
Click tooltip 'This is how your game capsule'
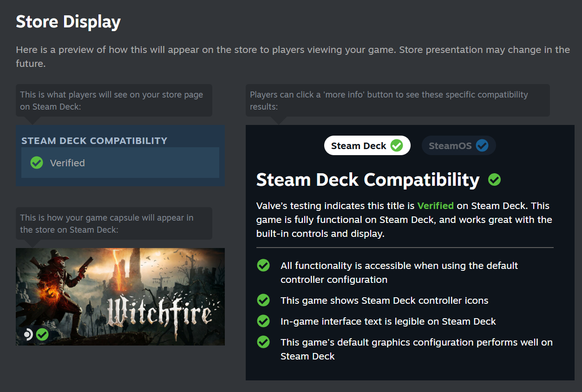pos(114,223)
